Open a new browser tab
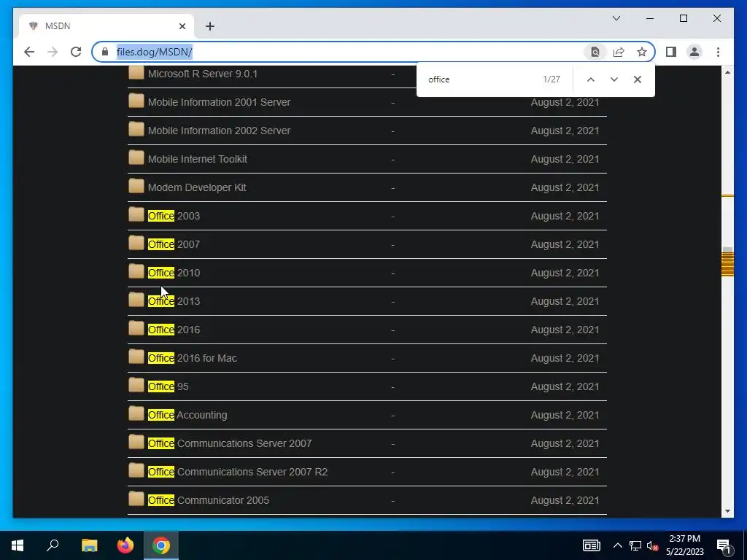Image resolution: width=747 pixels, height=560 pixels. [210, 26]
